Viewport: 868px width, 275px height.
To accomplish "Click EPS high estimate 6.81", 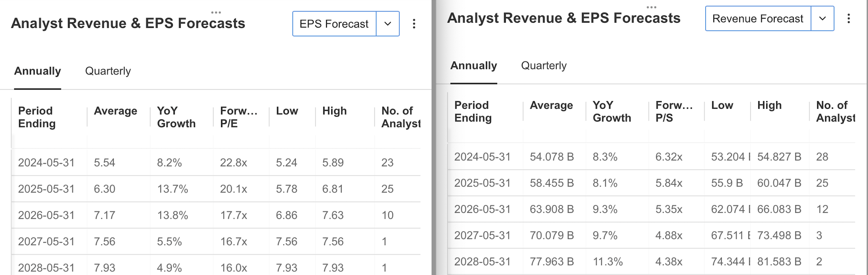I will (x=333, y=189).
